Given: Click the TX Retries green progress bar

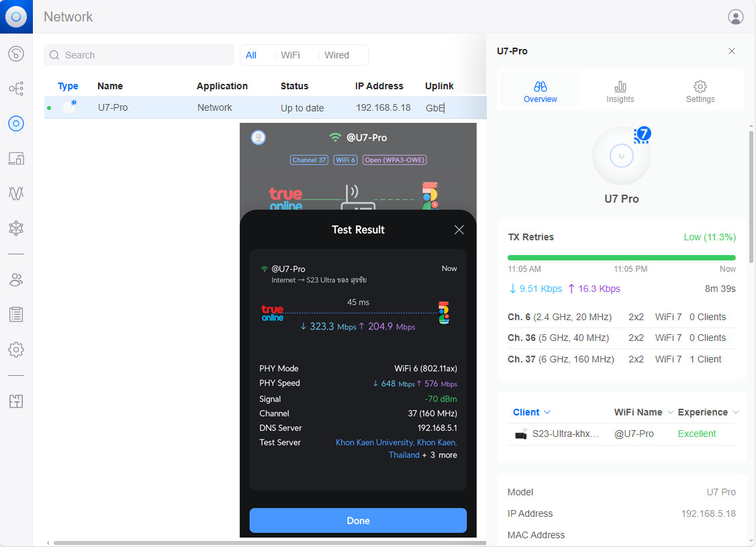Looking at the screenshot, I should 622,258.
